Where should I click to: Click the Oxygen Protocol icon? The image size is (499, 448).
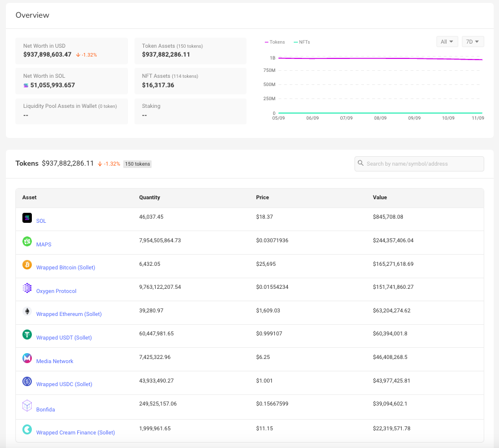pyautogui.click(x=27, y=288)
